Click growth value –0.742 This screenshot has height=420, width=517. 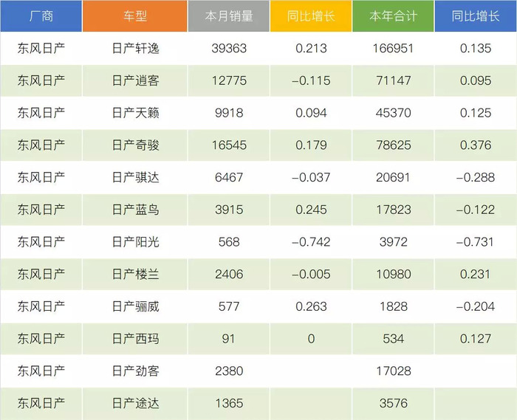[x=311, y=242]
